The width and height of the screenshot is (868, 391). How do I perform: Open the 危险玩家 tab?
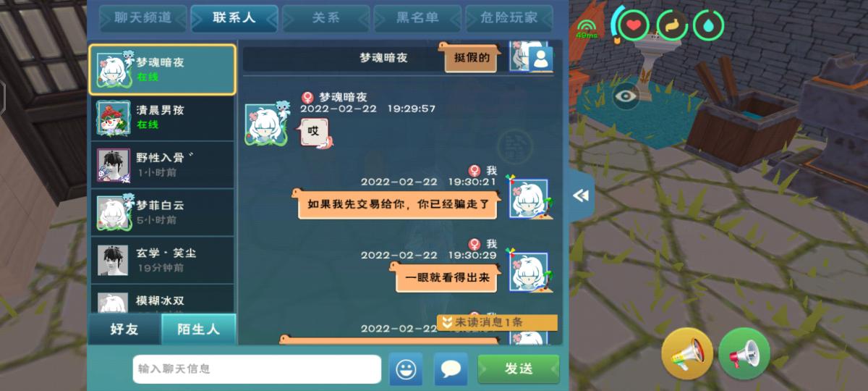click(x=509, y=19)
